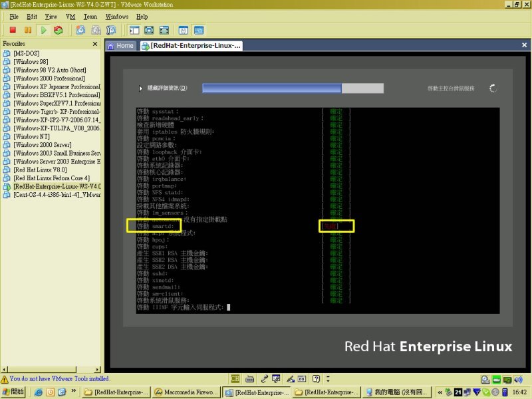
Task: Click the Reset virtual machine icon
Action: point(59,30)
